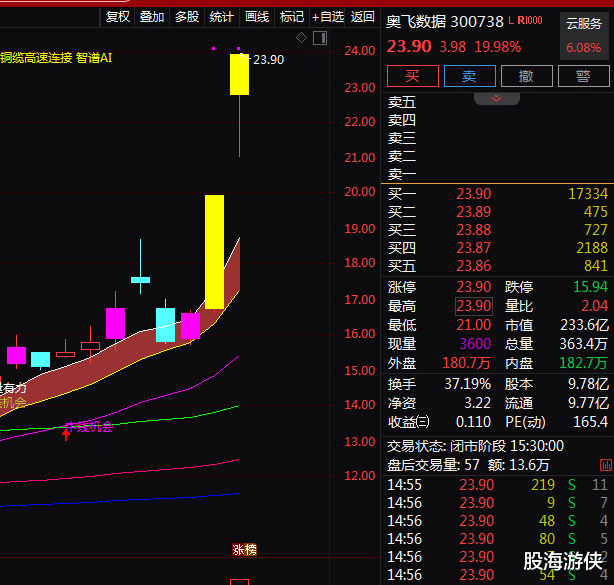Screen dimensions: 614x585
Task: Click the 23.90 price label on the chart
Action: [x=268, y=60]
